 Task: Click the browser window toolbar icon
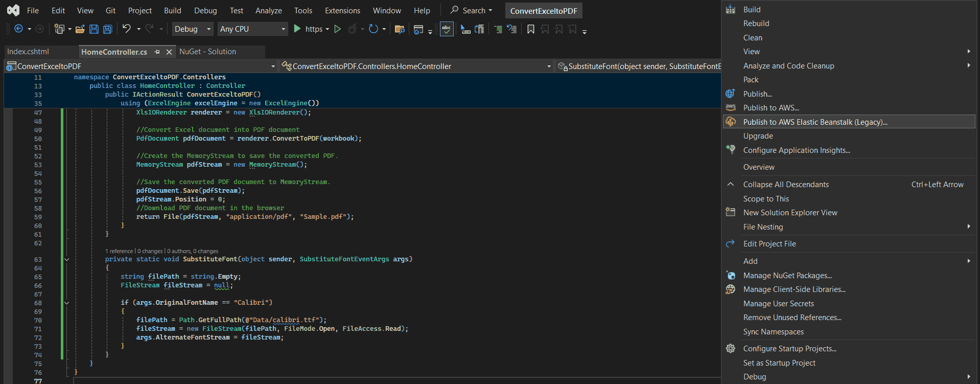(x=418, y=30)
